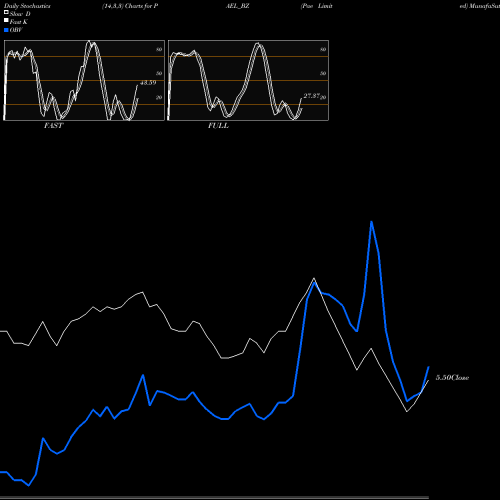Click the blue OBV legend color box
Viewport: 500px width, 500px height.
[x=6, y=30]
